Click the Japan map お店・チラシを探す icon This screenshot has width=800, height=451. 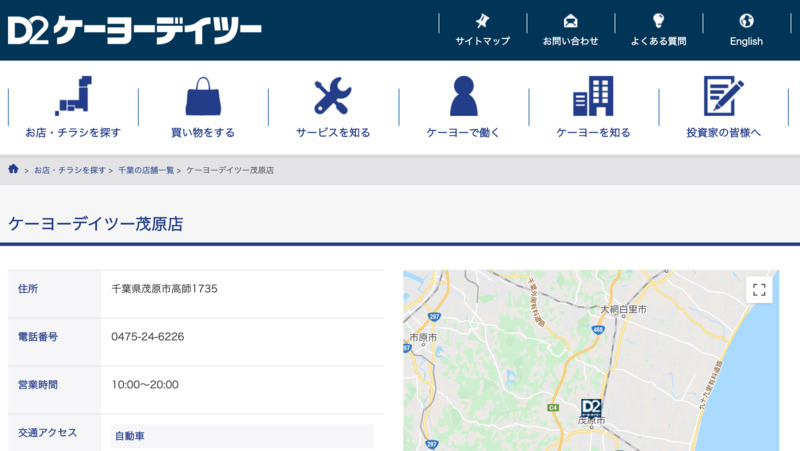click(73, 96)
